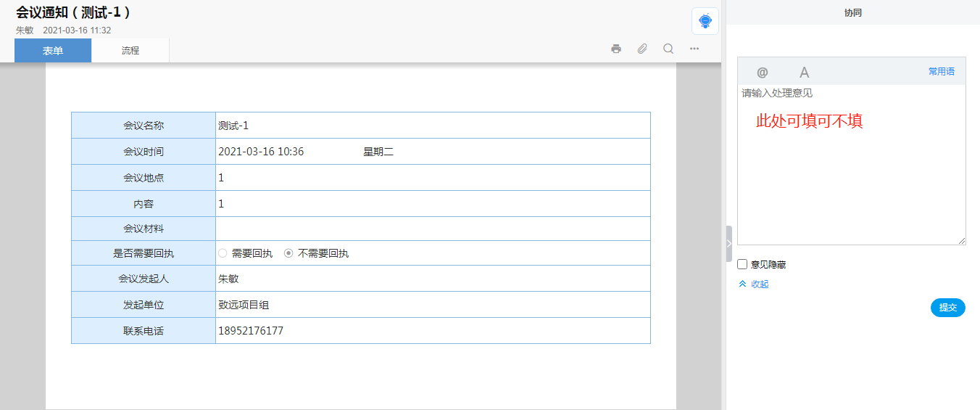Click the A text format icon
980x410 pixels.
coord(804,72)
